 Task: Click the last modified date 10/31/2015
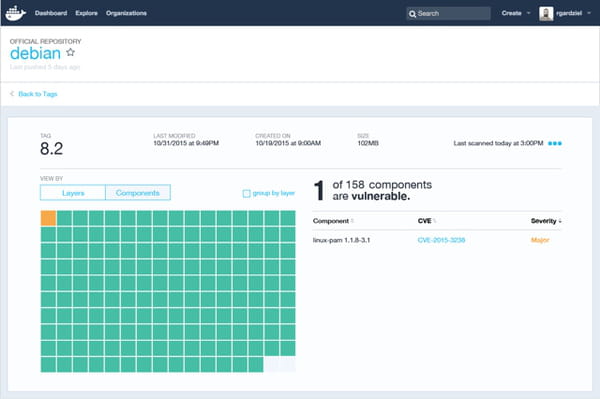[186, 143]
